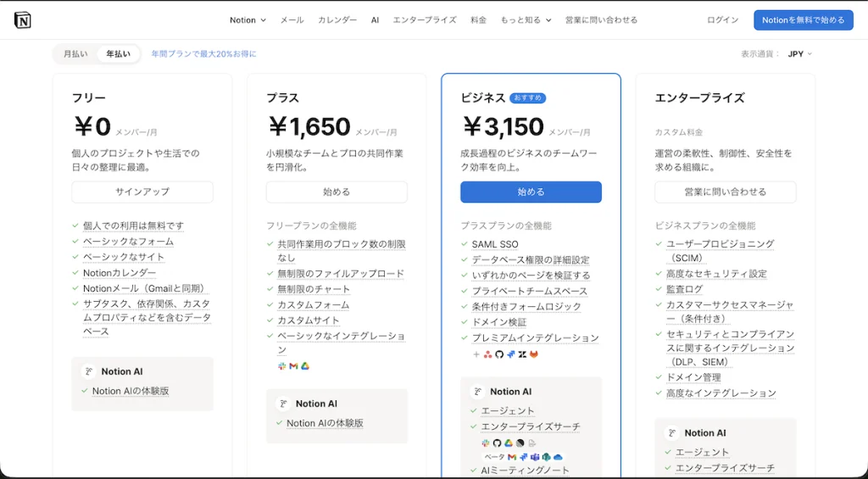Click 営業に問い合わせる in the top navigation
Screen dimensions: 868x479
[x=601, y=20]
